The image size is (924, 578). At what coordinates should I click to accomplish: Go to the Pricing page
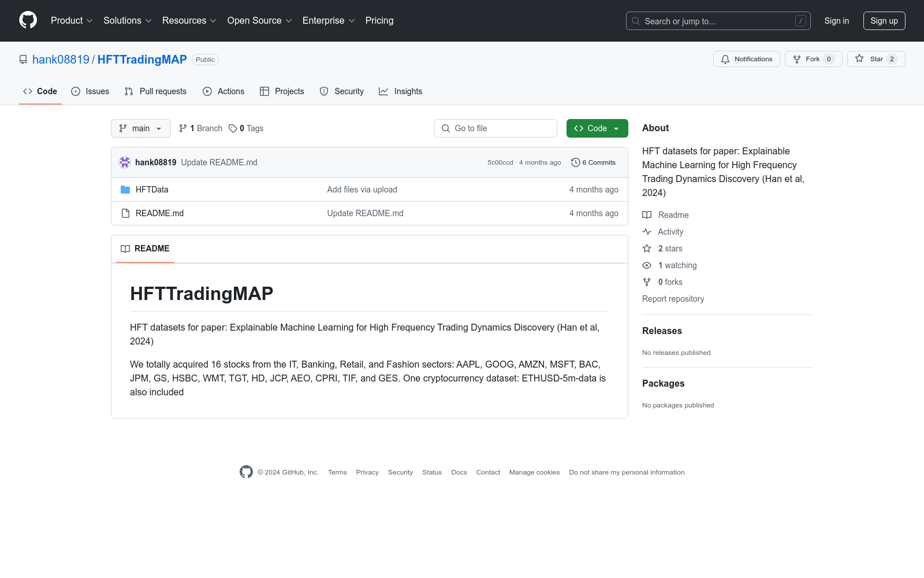(379, 21)
